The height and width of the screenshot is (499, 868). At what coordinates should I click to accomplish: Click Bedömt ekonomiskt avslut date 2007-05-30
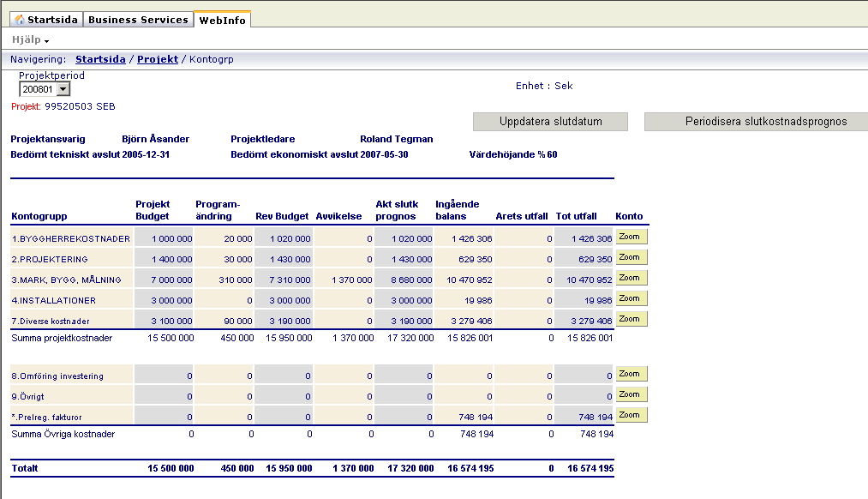[384, 154]
